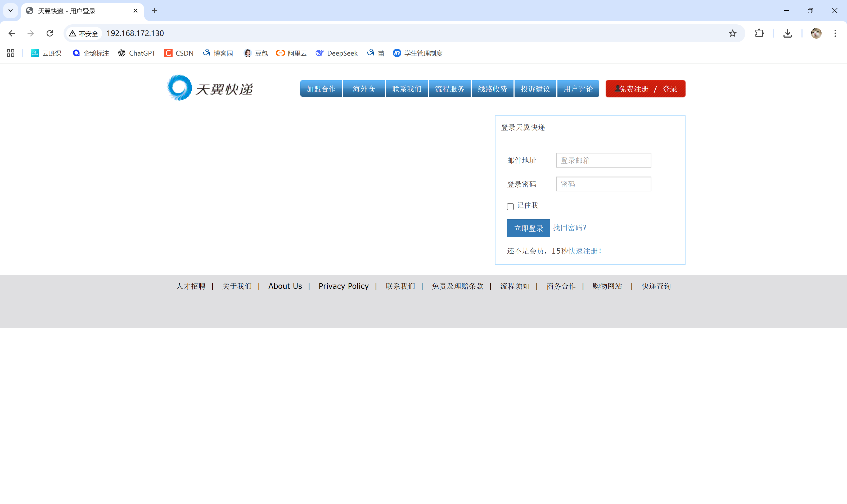Screen dimensions: 847x504
Task: Go back with the back arrow
Action: (x=12, y=33)
